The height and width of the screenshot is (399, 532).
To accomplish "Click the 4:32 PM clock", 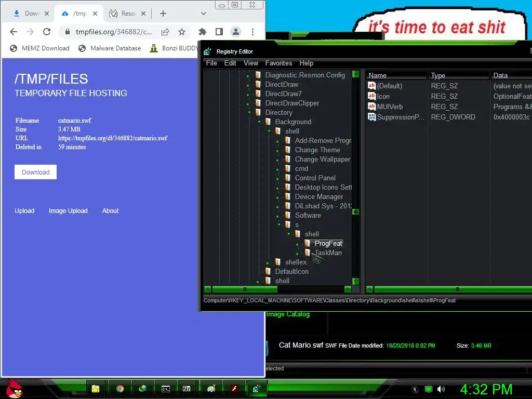I will tap(486, 390).
